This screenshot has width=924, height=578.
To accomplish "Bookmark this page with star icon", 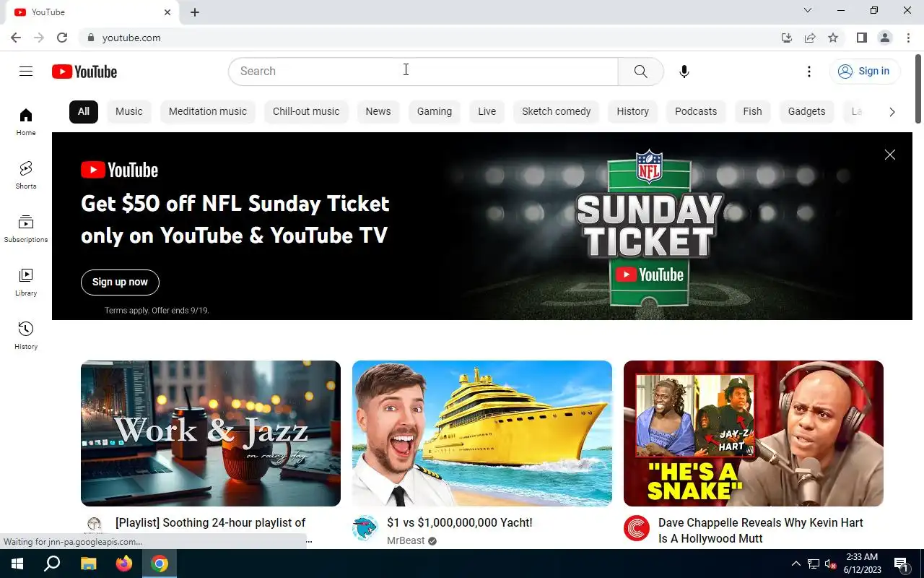I will pyautogui.click(x=833, y=38).
